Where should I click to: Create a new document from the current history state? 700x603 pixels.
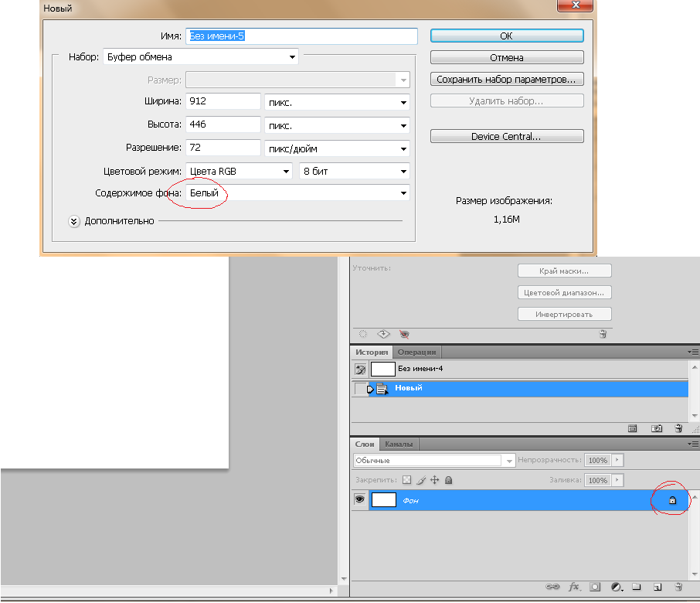pos(632,428)
